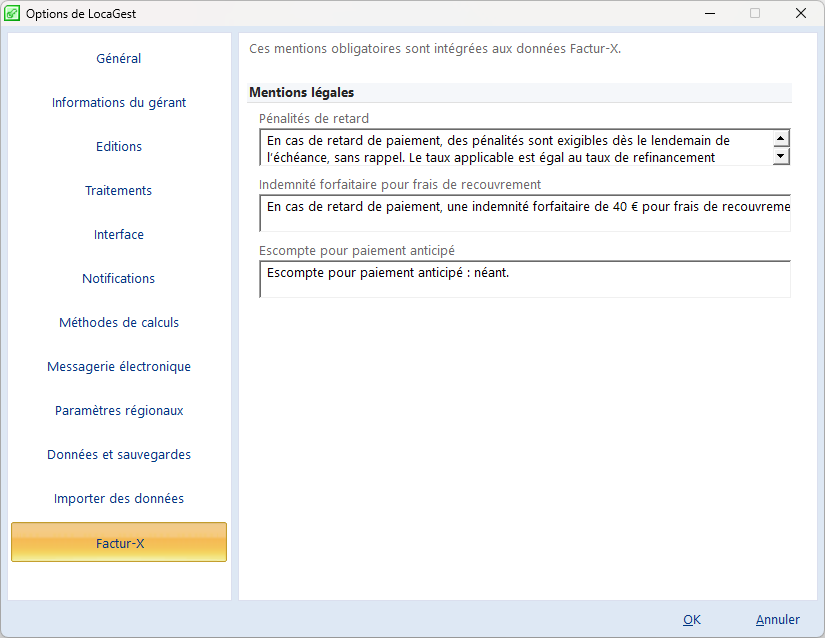Open Données et sauvegardes section
This screenshot has width=825, height=638.
pyautogui.click(x=118, y=454)
